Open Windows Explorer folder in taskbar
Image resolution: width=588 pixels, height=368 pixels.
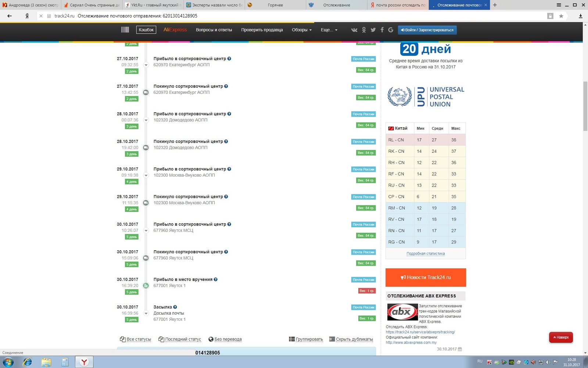click(46, 362)
